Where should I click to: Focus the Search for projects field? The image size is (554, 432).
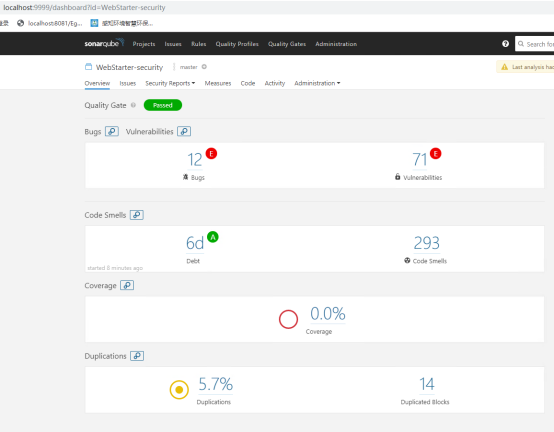click(x=535, y=44)
